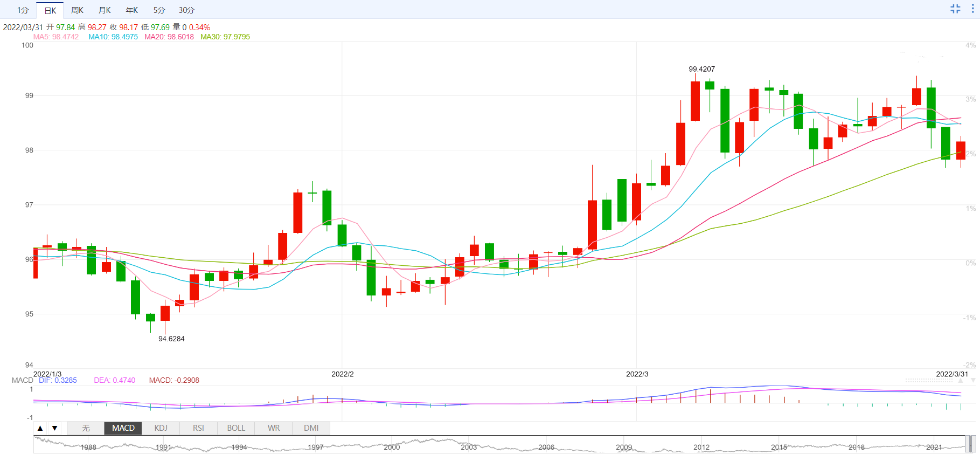Viewport: 980px width, 461px height.
Task: Click the MA10: 98.4975 legend label
Action: (113, 37)
